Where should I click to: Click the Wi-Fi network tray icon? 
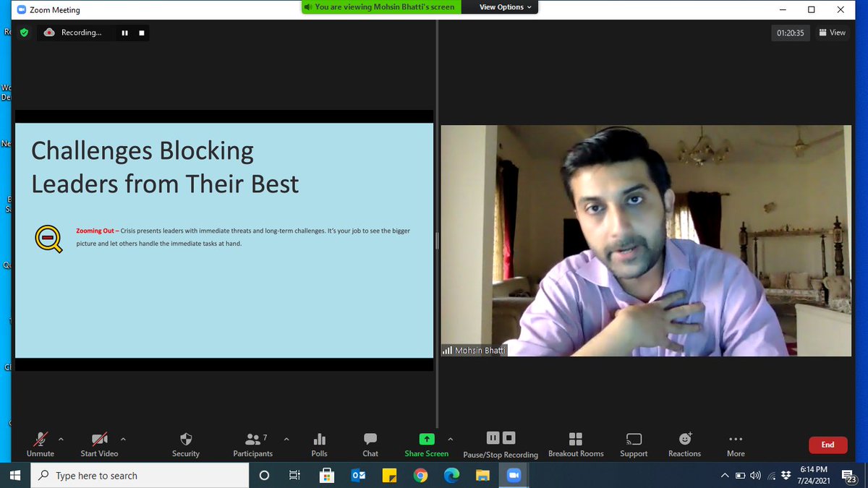click(771, 476)
